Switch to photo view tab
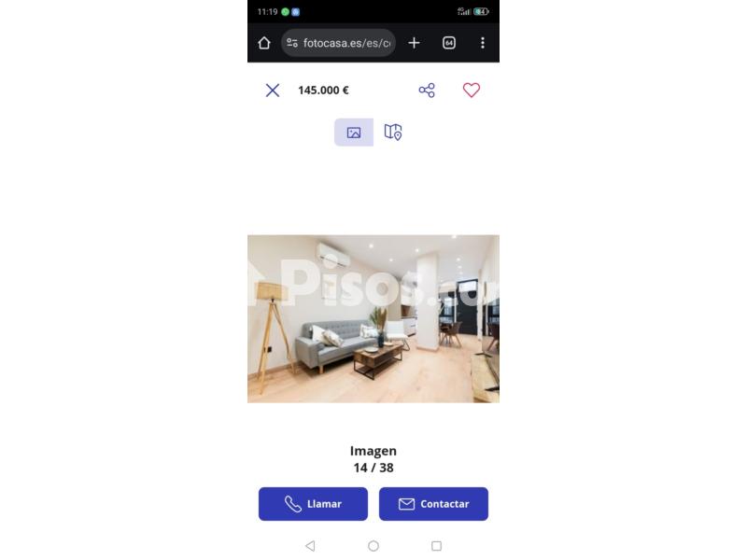The height and width of the screenshot is (560, 747). point(354,133)
